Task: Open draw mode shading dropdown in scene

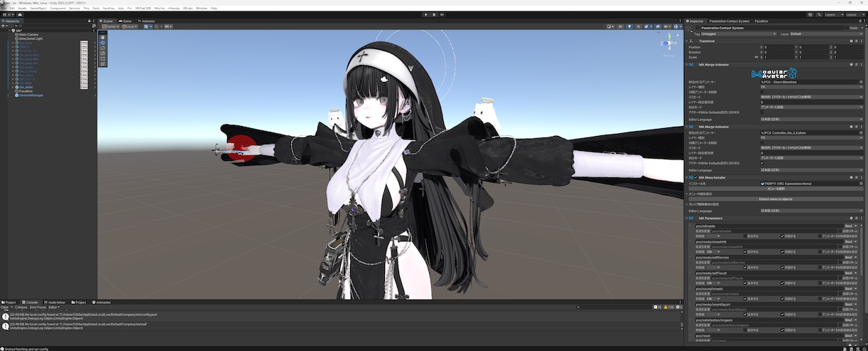Action: click(611, 26)
